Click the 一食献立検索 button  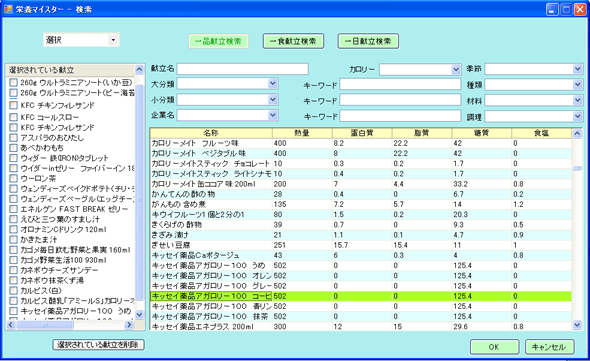[x=293, y=41]
